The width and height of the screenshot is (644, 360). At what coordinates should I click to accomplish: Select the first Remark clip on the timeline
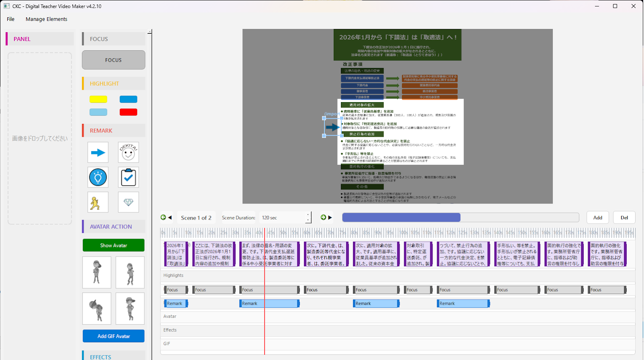click(176, 304)
